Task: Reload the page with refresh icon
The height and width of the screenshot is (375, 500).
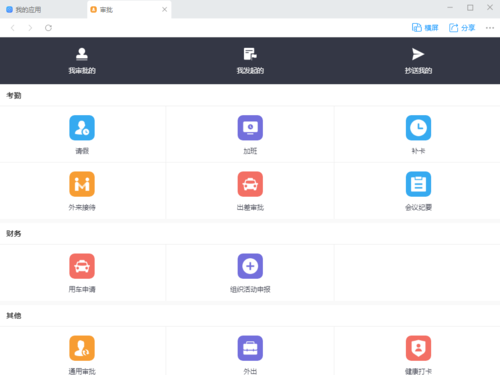Action: (x=48, y=28)
